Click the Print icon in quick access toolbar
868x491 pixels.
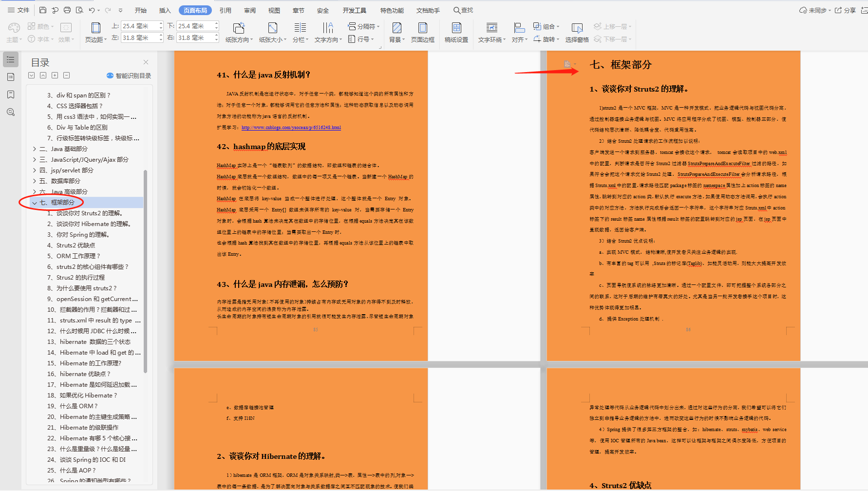pos(67,10)
